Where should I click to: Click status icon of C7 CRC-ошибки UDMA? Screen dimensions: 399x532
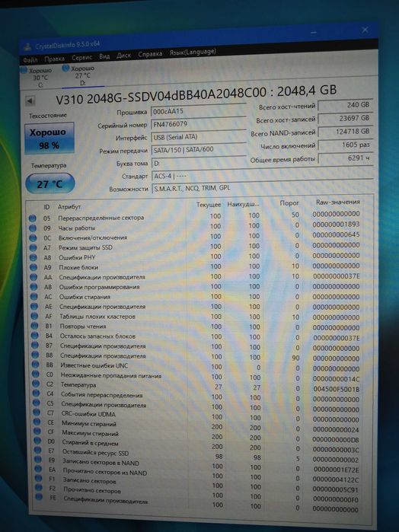click(x=37, y=413)
